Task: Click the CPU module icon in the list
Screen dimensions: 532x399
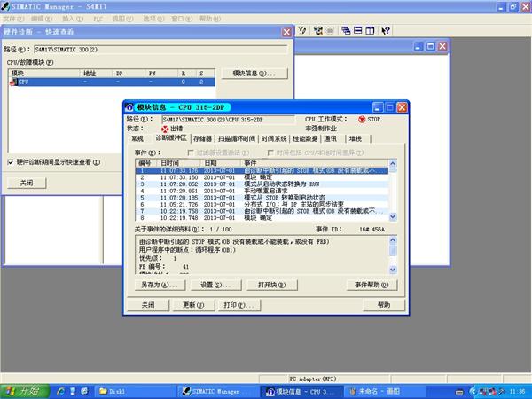Action: 13,82
